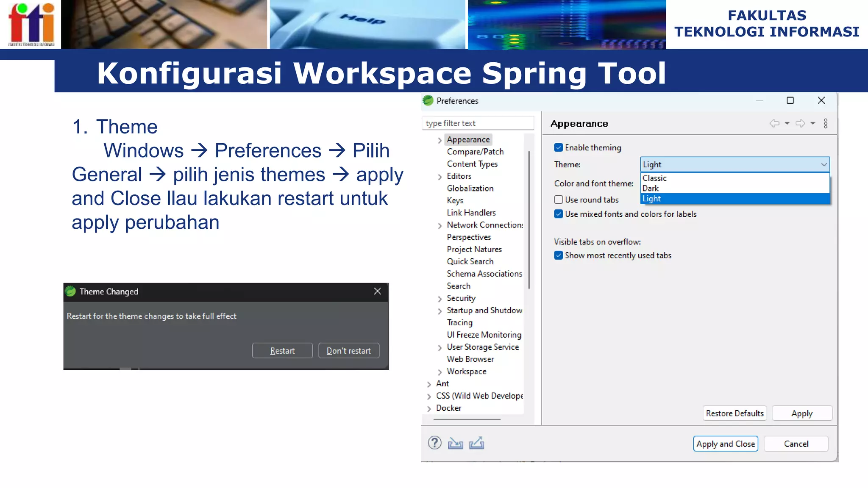Click the back navigation arrow icon
This screenshot has height=488, width=868.
pos(774,123)
